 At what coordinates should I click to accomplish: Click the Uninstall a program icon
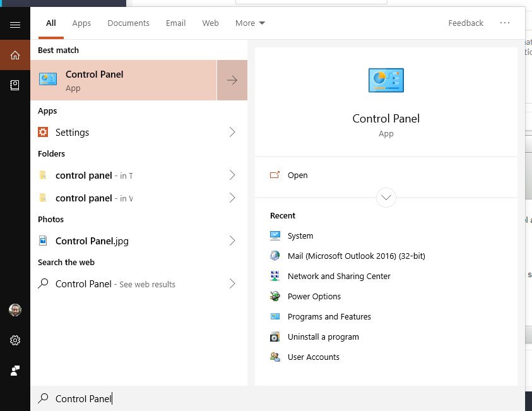click(275, 337)
